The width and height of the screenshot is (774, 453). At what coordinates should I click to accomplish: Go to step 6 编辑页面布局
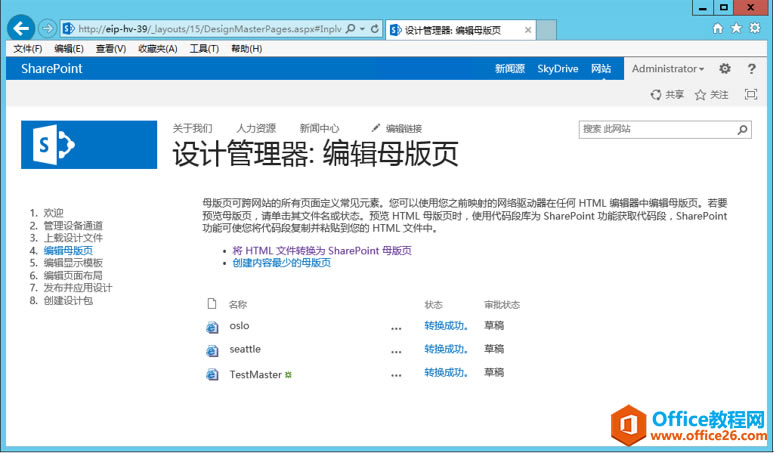73,275
